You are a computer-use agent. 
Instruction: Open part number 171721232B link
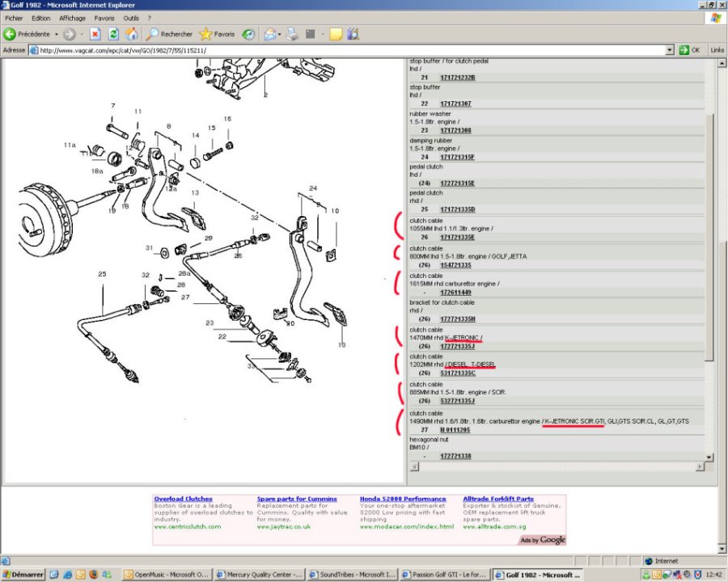tap(457, 78)
